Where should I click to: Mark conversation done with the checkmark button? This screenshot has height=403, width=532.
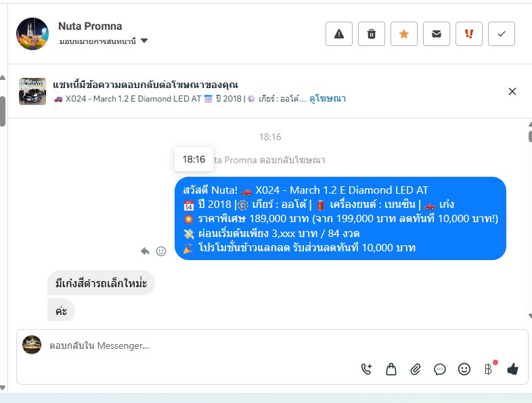[x=502, y=34]
